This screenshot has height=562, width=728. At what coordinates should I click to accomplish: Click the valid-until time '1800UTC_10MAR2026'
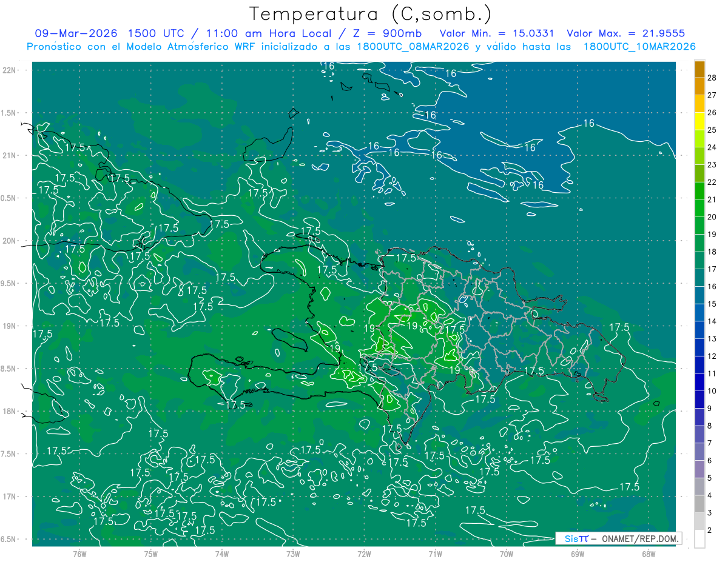[x=639, y=47]
